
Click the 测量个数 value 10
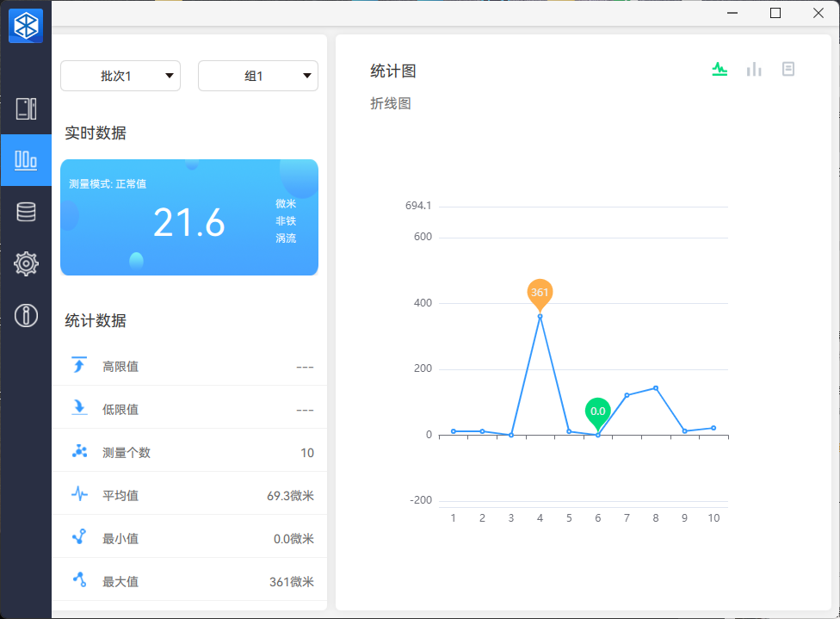tap(307, 453)
